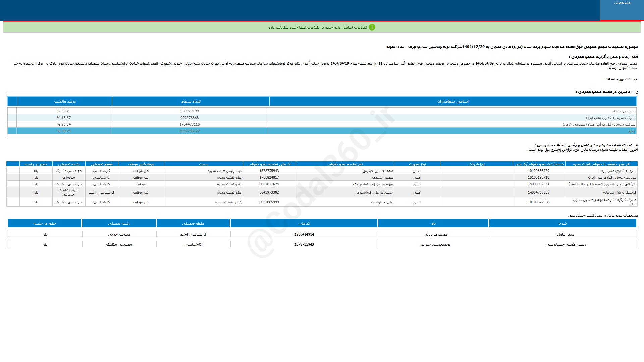Open the مشخصات tab

tap(622, 10)
